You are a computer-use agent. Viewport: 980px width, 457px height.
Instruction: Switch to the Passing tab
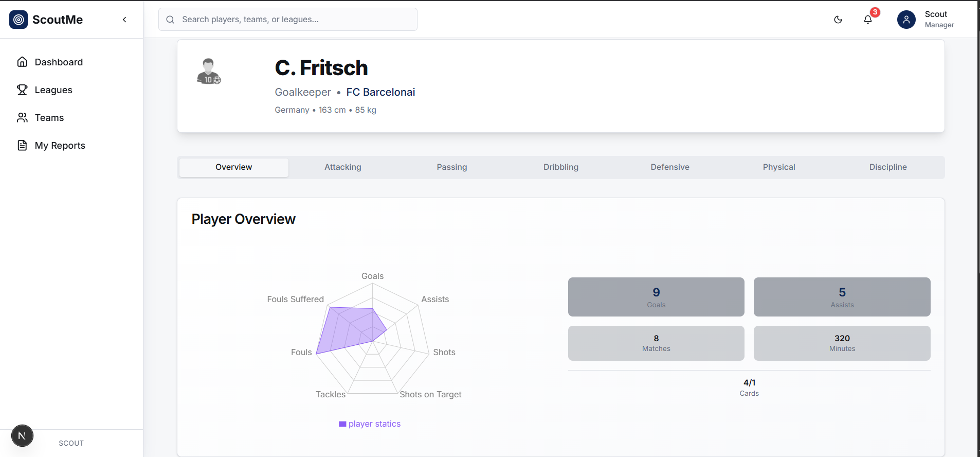pyautogui.click(x=452, y=167)
